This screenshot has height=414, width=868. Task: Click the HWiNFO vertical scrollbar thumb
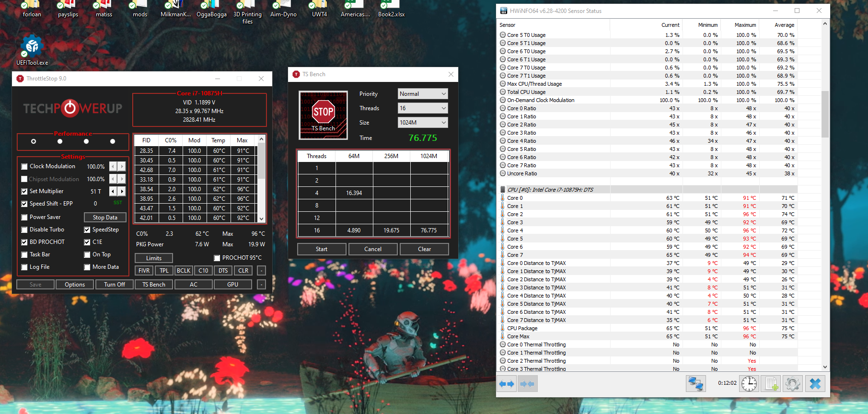click(x=825, y=114)
